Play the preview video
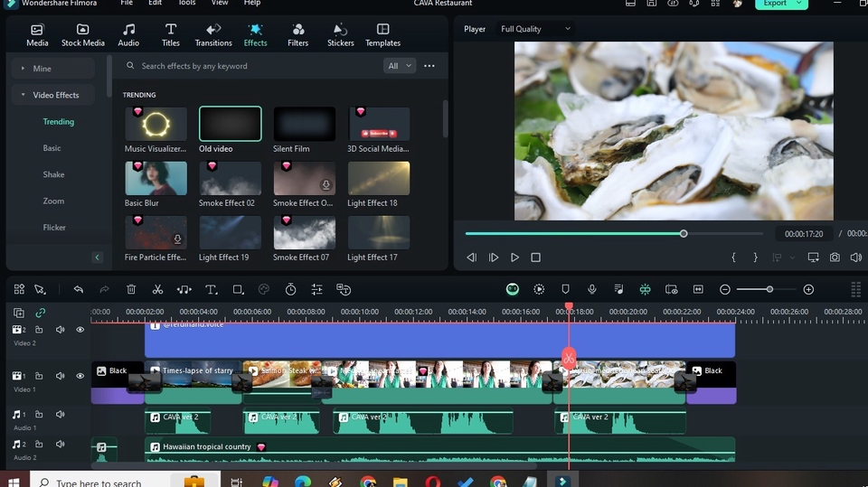 pos(514,258)
